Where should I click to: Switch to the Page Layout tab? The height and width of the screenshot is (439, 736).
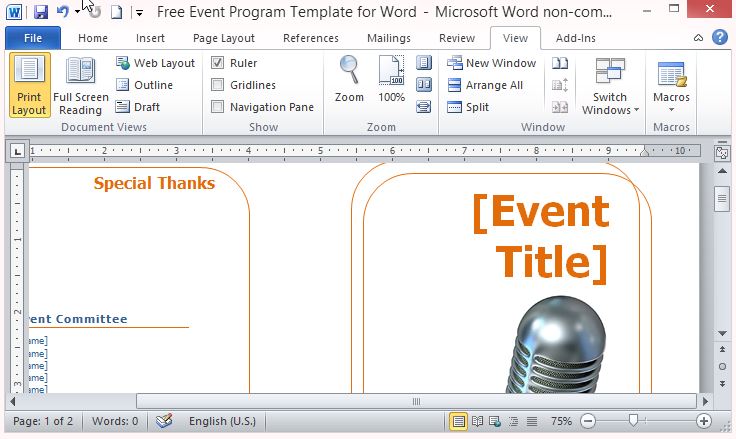tap(224, 38)
